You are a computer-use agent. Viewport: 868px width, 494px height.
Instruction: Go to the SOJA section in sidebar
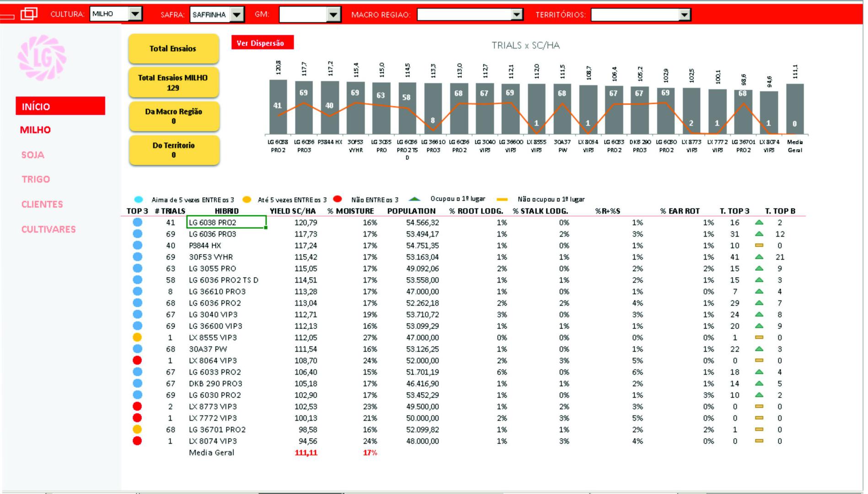point(33,155)
